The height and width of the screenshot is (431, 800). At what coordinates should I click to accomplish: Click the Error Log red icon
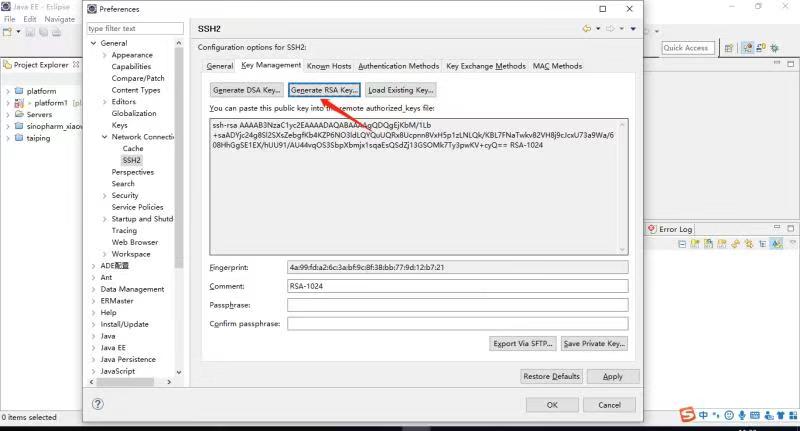pos(652,229)
